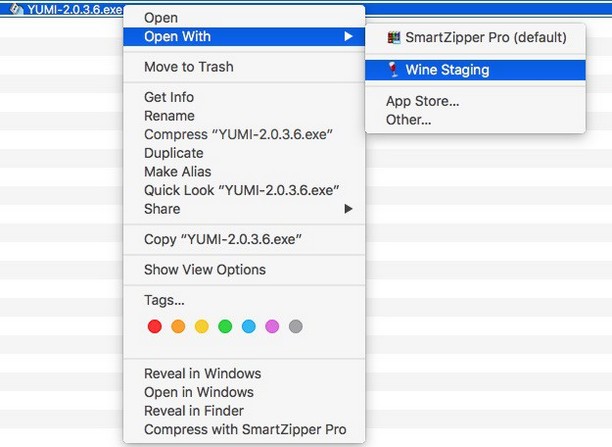Apply the blue tag color
Viewport: 612px width, 447px height.
pos(249,326)
